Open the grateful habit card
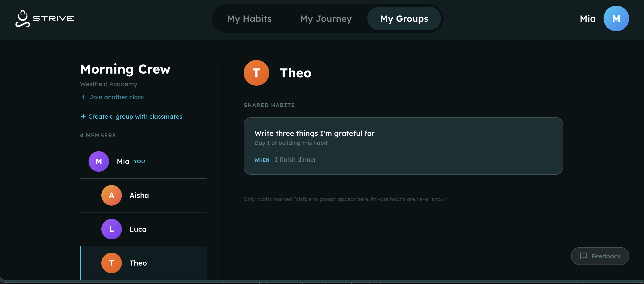644x284 pixels. (x=403, y=146)
